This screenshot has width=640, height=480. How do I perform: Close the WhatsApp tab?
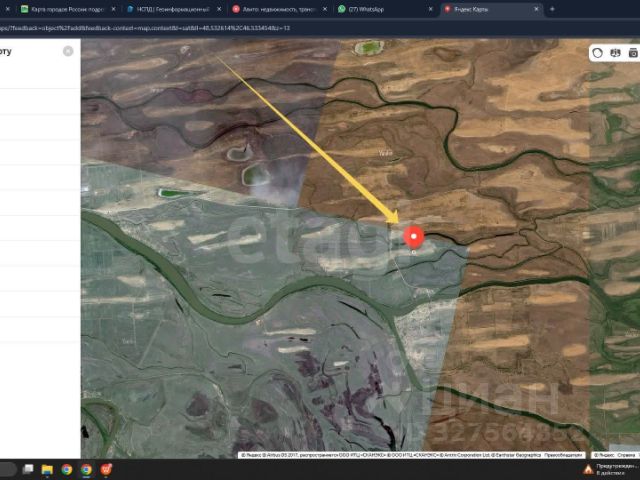[x=431, y=9]
